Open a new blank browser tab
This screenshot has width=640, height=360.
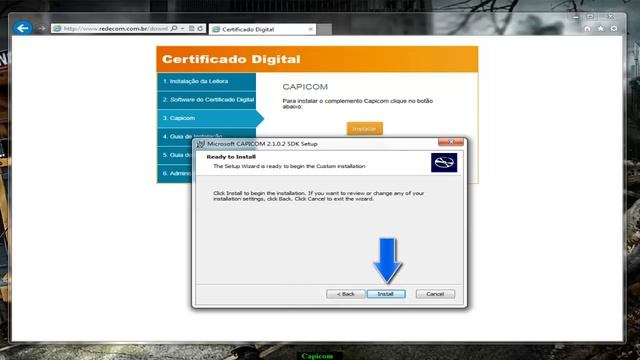click(x=324, y=29)
